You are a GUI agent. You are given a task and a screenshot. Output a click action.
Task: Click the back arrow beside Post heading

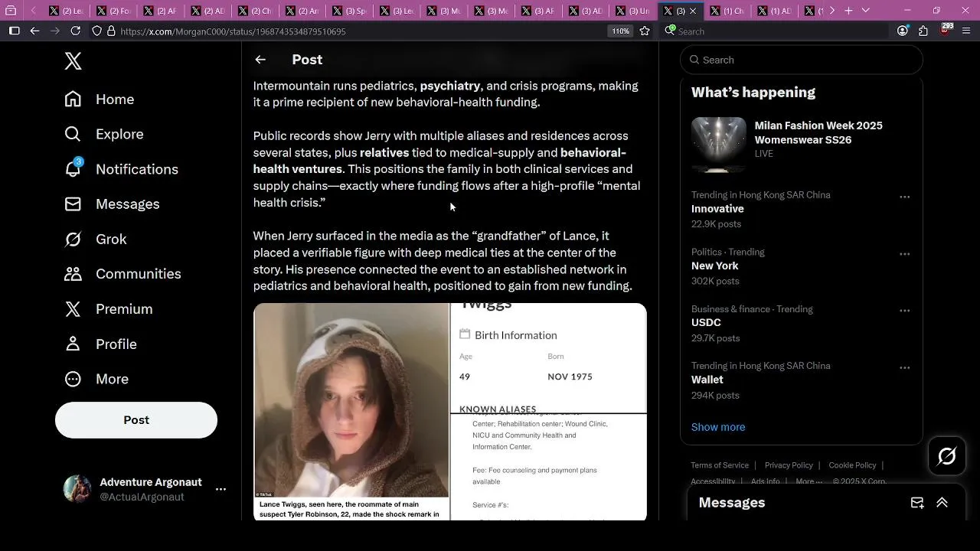(260, 60)
